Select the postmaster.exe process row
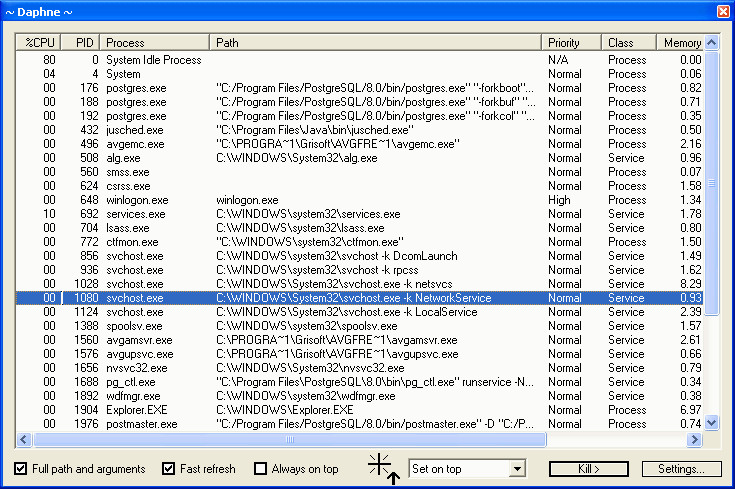Screen dimensions: 735x489 (x=360, y=424)
